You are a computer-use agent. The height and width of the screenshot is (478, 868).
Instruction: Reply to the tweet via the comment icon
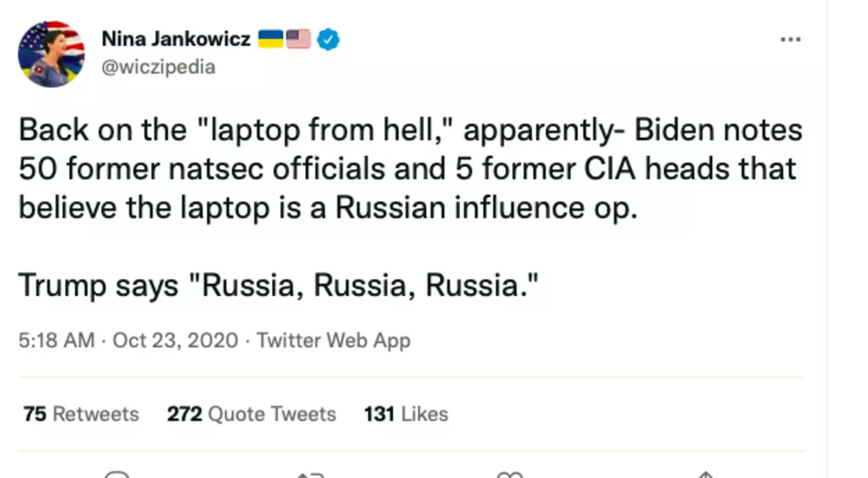[x=117, y=475]
